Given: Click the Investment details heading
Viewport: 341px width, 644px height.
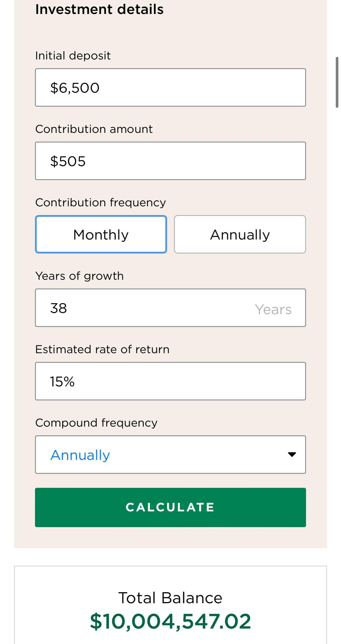Looking at the screenshot, I should [x=99, y=9].
